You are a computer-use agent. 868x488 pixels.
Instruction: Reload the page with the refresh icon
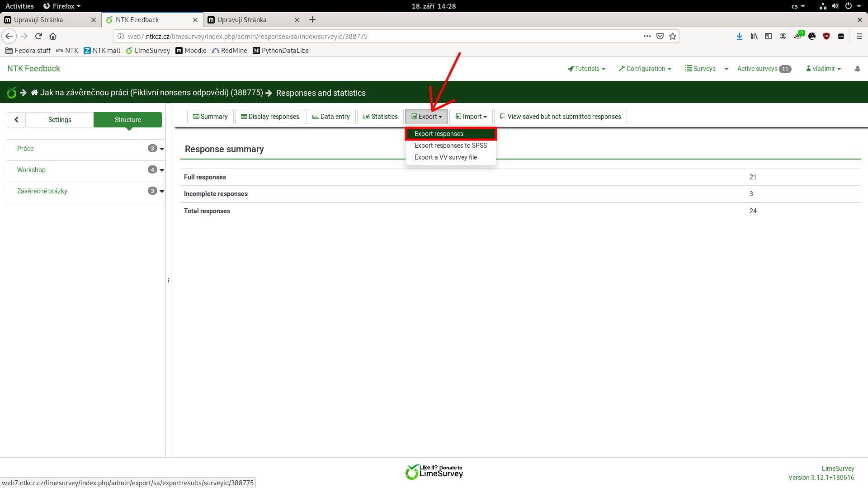pos(38,36)
